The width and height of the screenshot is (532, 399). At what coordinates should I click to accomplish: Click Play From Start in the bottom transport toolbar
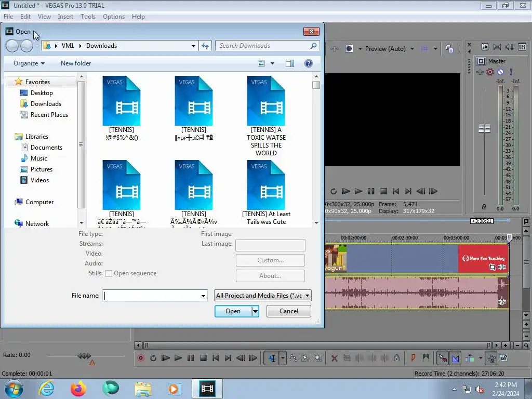point(166,358)
